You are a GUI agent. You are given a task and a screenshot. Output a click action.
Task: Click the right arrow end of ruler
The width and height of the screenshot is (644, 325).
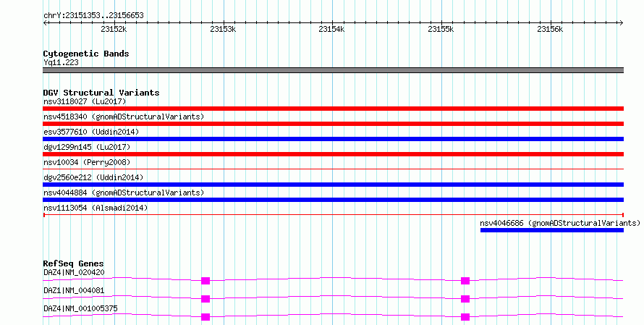[x=622, y=23]
